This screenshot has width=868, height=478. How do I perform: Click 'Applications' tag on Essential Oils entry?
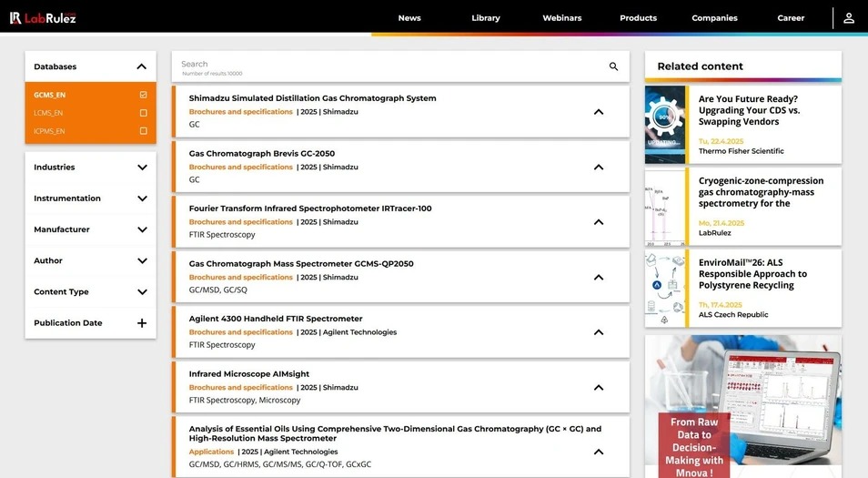(211, 452)
